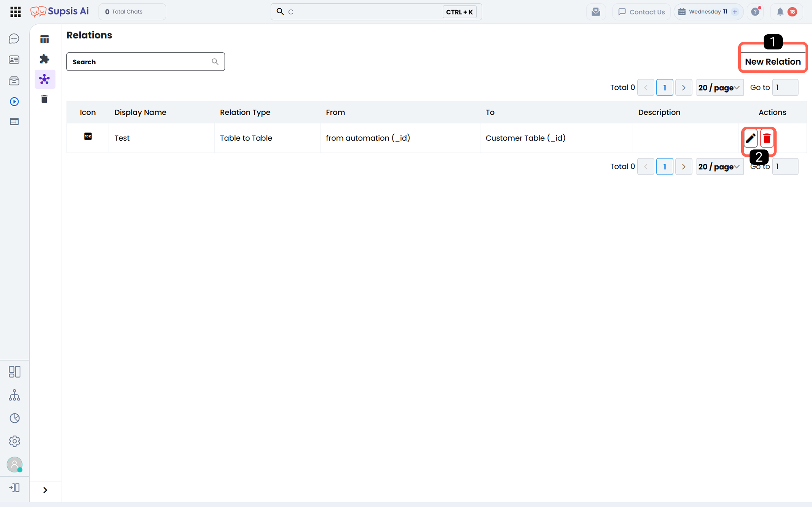The image size is (812, 507).
Task: Open the window layout sidebar icon
Action: 14,122
